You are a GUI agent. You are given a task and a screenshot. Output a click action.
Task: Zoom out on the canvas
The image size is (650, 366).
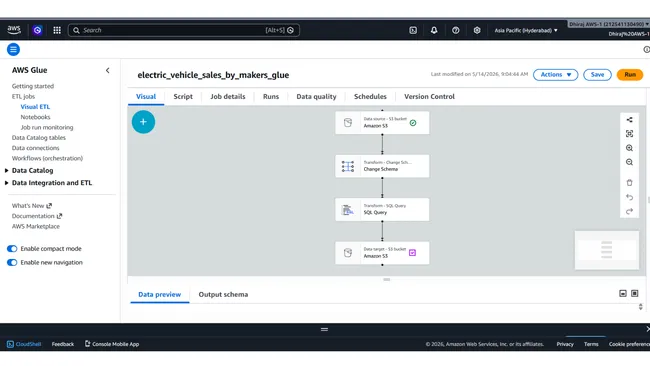coord(629,162)
